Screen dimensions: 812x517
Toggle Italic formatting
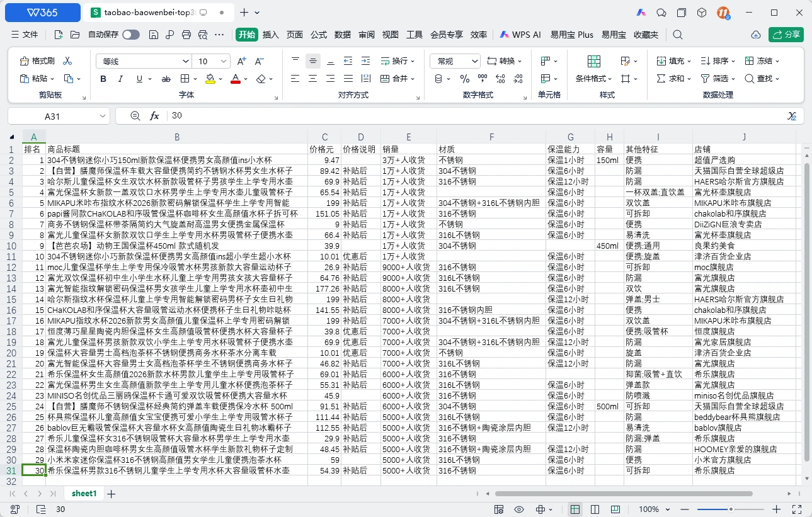click(122, 79)
